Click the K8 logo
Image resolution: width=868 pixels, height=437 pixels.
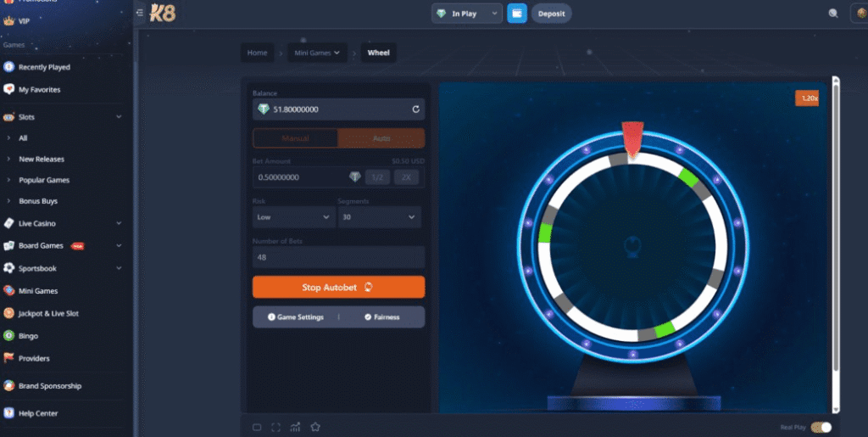coord(163,13)
